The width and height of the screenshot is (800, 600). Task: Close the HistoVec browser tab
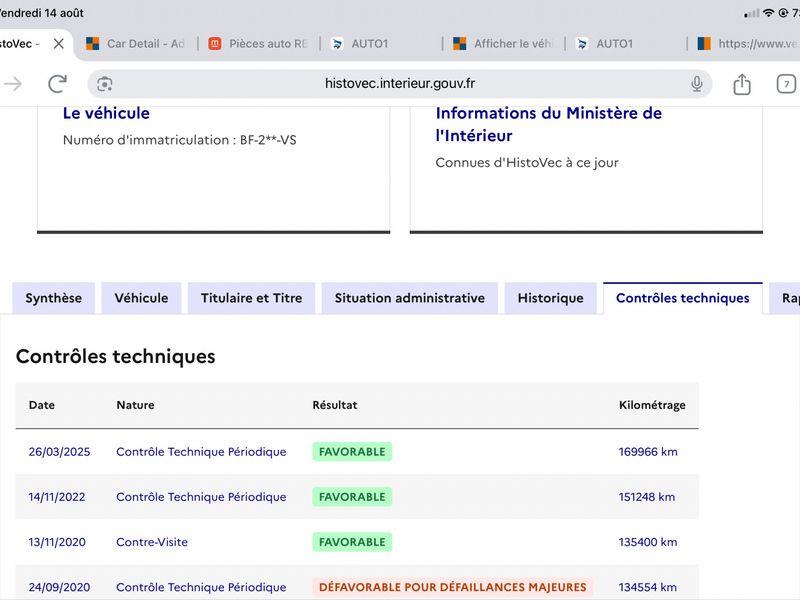coord(59,44)
